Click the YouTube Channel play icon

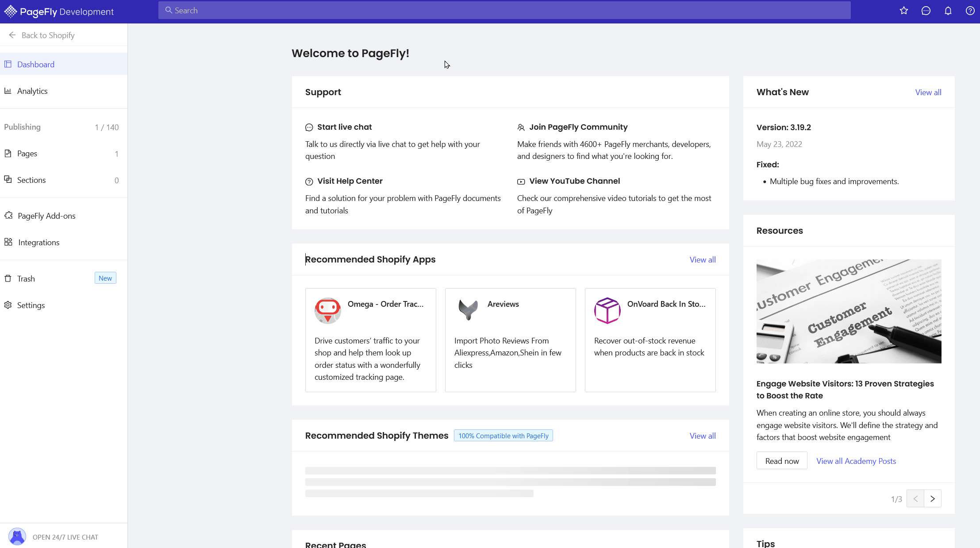pyautogui.click(x=521, y=181)
